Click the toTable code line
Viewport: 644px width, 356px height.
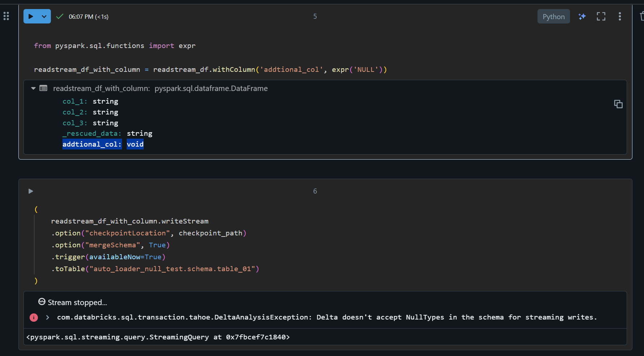coord(155,269)
